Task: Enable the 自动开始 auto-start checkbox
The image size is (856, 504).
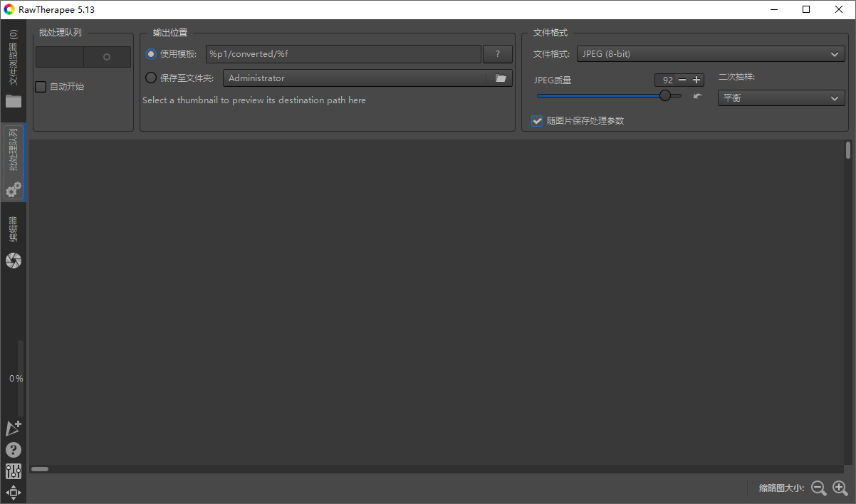Action: (x=41, y=87)
